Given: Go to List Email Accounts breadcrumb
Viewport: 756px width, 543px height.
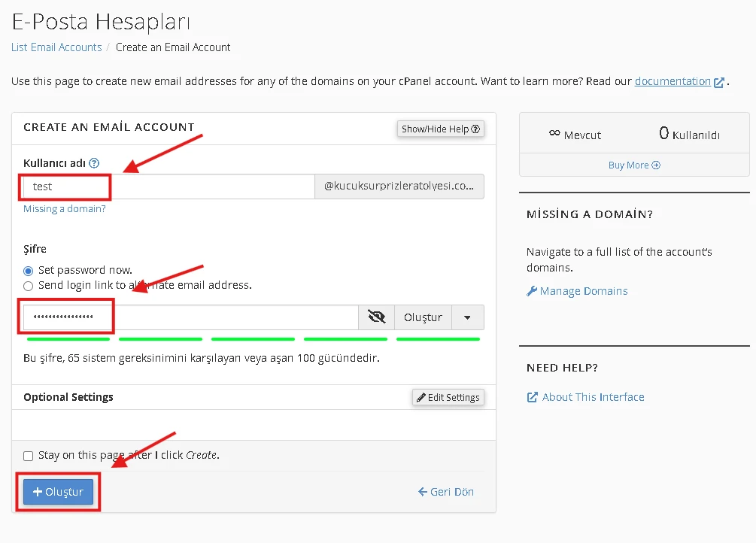Looking at the screenshot, I should (x=56, y=47).
